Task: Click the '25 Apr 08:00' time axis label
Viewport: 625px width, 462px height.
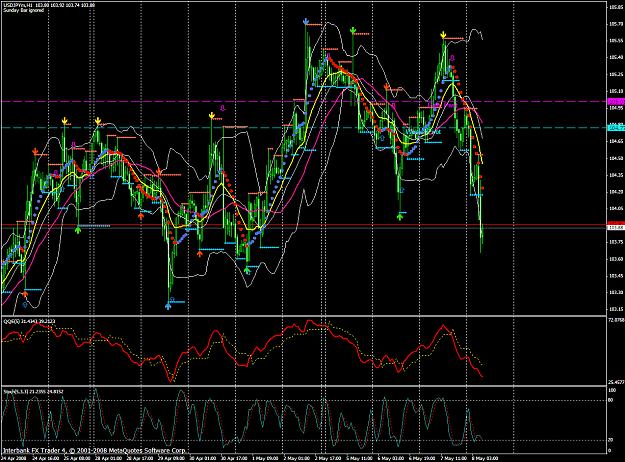Action: pos(77,458)
